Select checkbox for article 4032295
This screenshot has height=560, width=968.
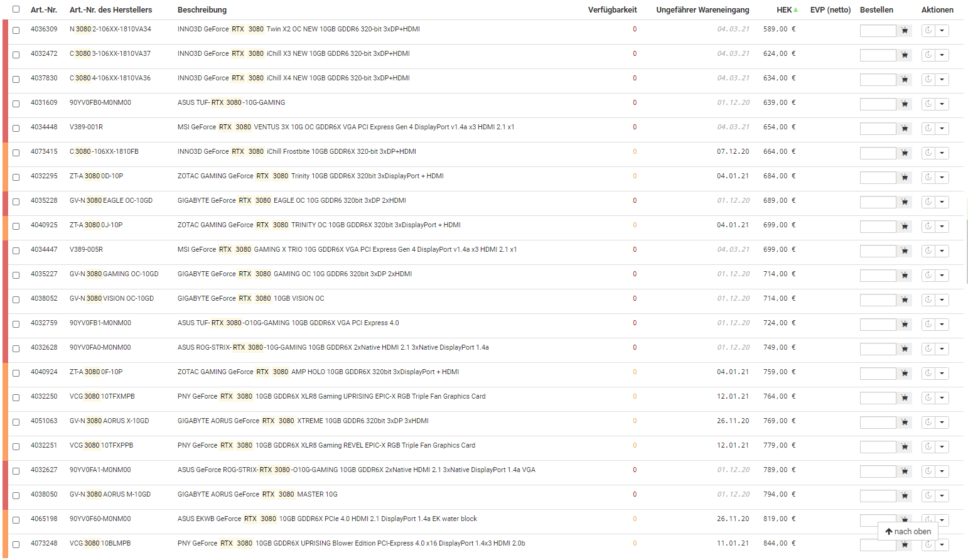click(x=16, y=177)
